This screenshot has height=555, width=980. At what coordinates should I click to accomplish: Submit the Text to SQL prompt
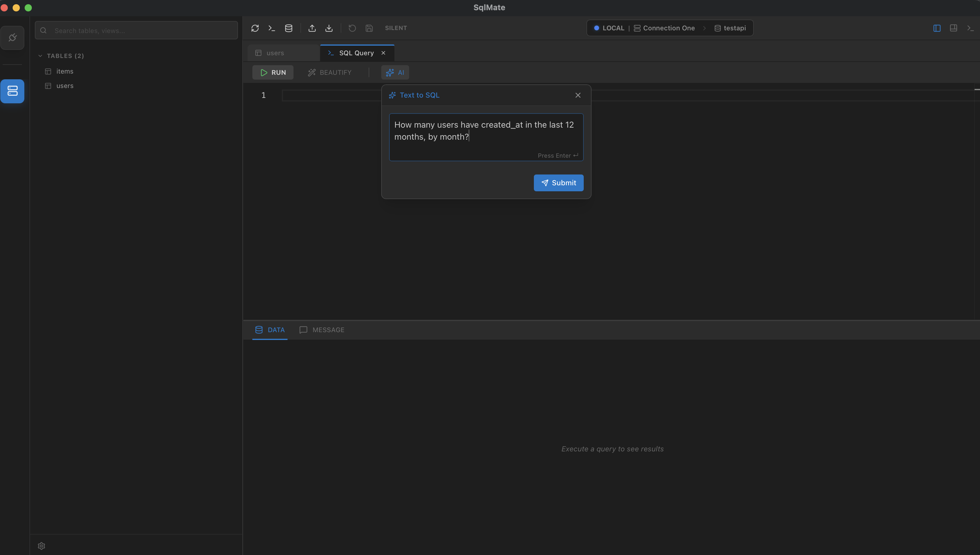click(558, 183)
